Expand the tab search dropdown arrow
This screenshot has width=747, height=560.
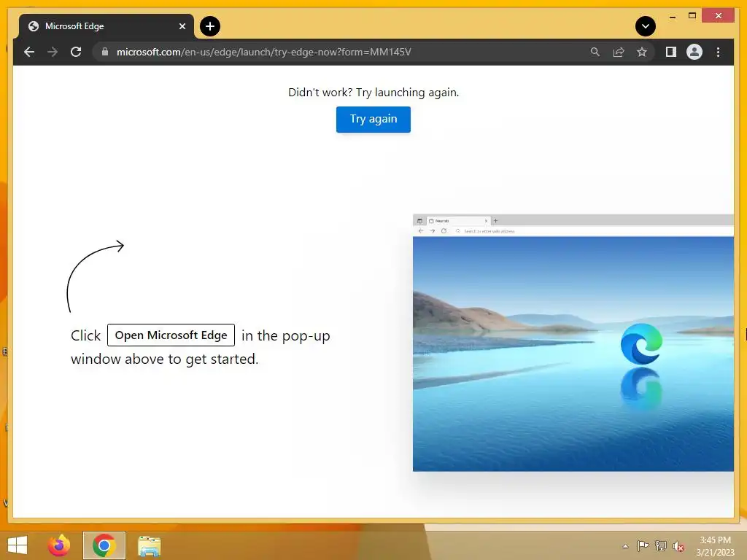646,26
